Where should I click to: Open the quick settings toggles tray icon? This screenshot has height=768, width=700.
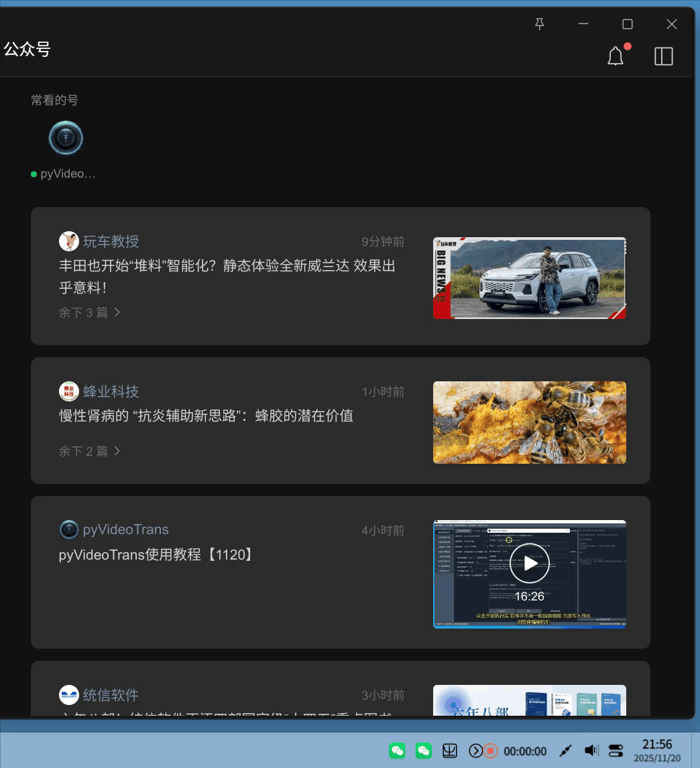point(616,751)
